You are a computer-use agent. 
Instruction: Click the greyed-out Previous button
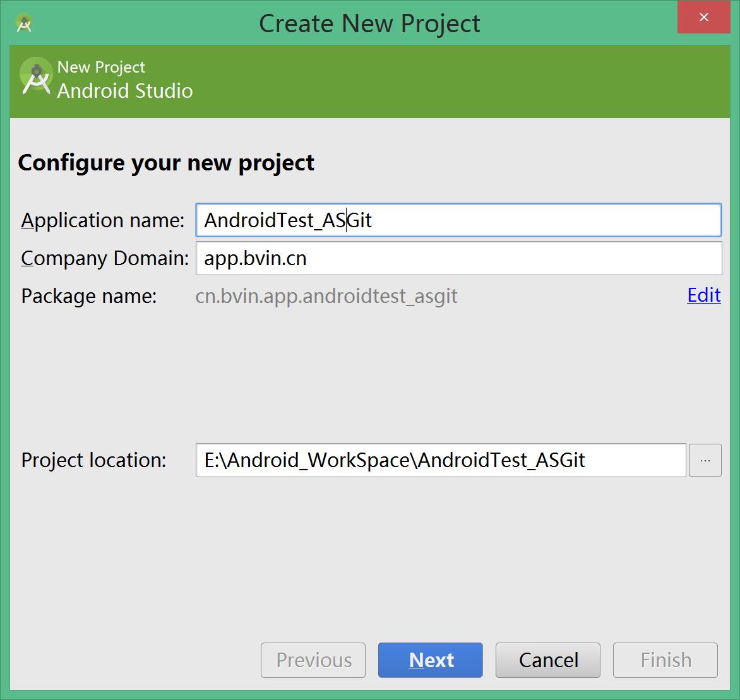[x=313, y=660]
